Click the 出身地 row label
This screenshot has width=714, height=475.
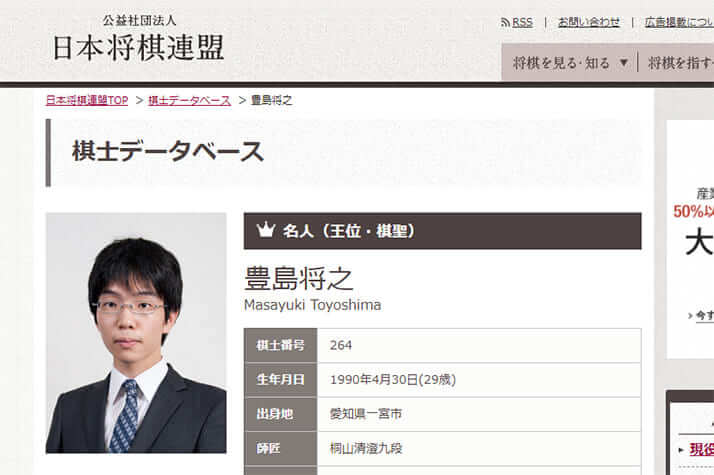pos(280,414)
